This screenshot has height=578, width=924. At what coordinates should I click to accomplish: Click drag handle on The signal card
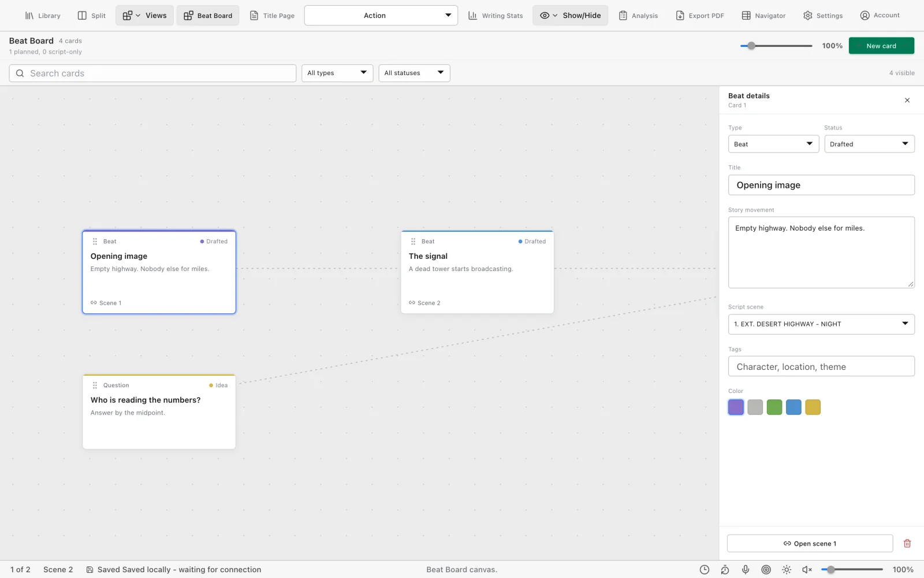[413, 242]
